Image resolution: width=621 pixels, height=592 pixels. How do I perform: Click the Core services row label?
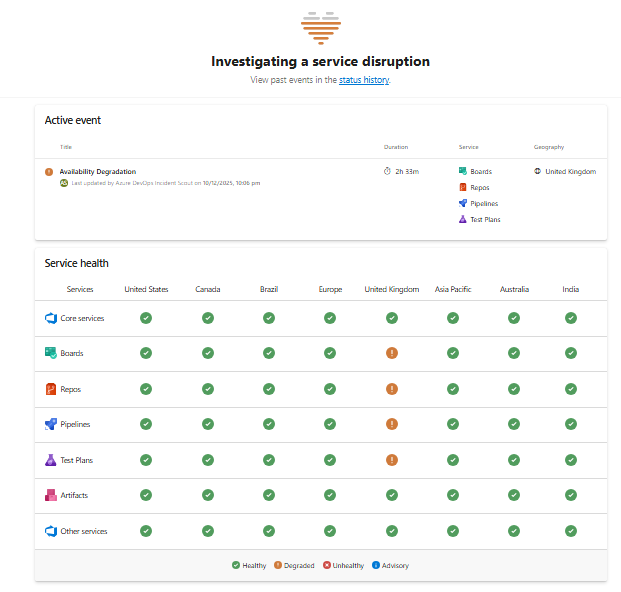tap(82, 318)
